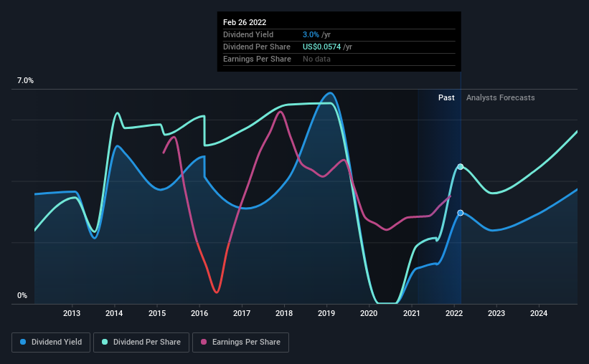Click the 2013 x-axis label
Viewport: 589px width, 364px height.
tap(72, 313)
